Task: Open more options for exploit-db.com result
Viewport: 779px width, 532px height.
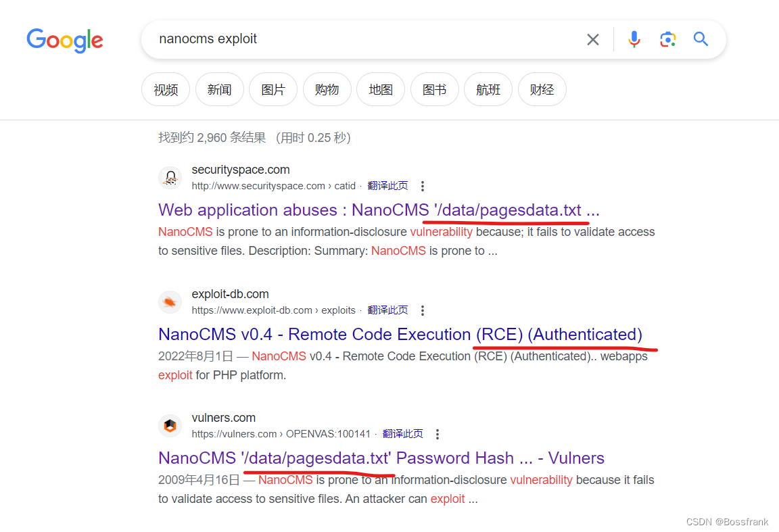Action: click(x=422, y=310)
